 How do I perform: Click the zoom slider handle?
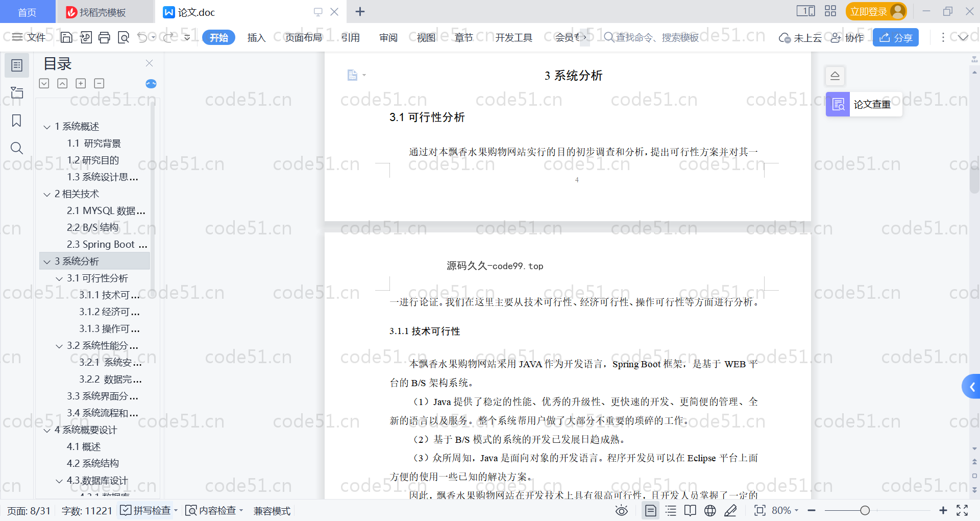[x=865, y=510]
